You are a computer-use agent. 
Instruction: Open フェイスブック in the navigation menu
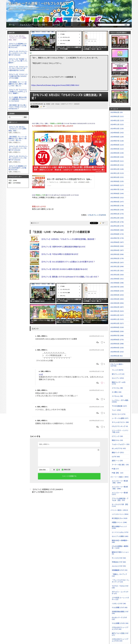pyautogui.click(x=26, y=25)
